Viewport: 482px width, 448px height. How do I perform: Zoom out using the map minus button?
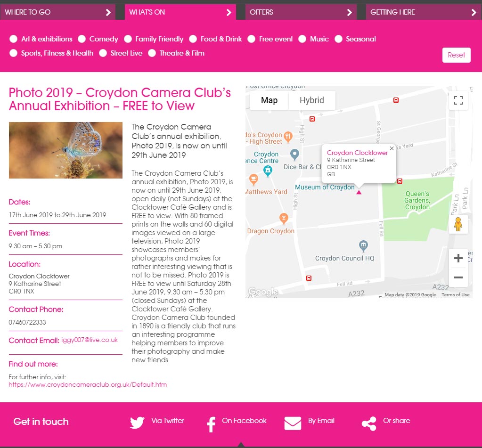click(457, 278)
